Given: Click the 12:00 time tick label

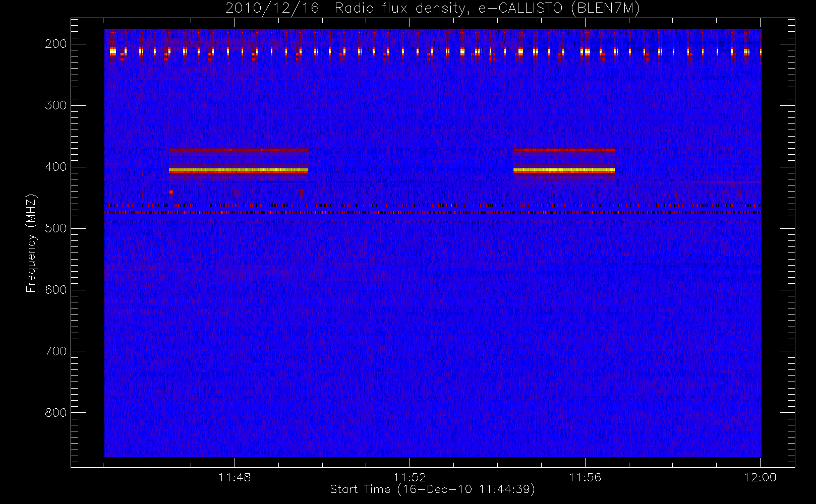Looking at the screenshot, I should (760, 477).
